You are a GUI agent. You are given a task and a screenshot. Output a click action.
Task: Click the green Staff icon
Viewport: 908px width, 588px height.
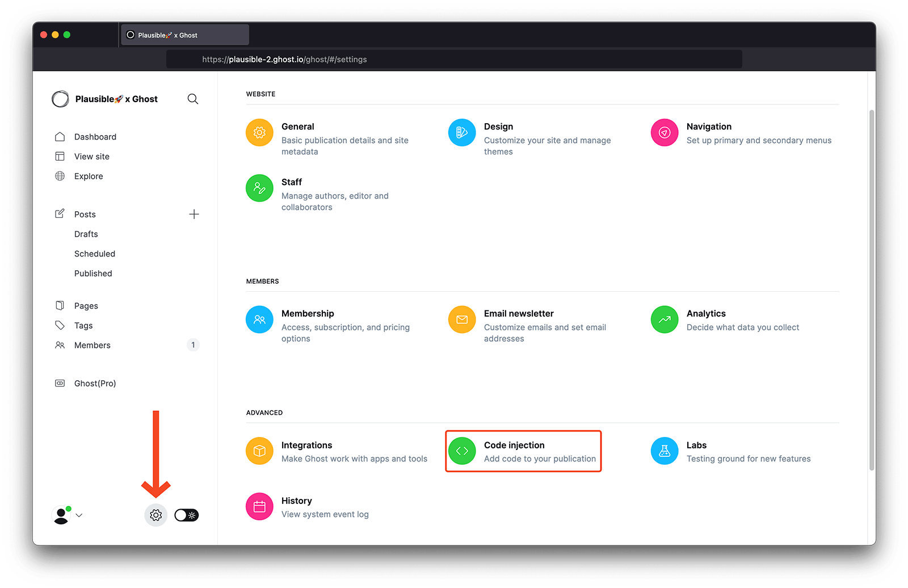point(259,188)
